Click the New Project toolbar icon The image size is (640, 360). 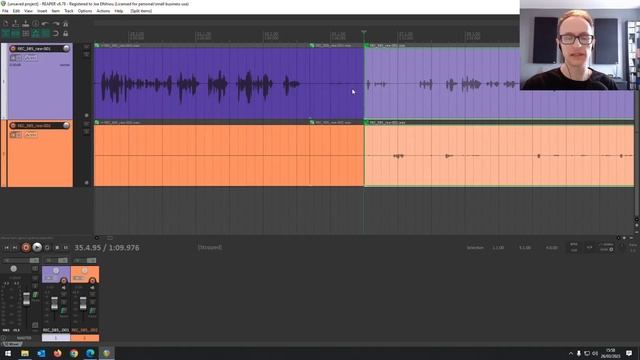click(x=6, y=24)
